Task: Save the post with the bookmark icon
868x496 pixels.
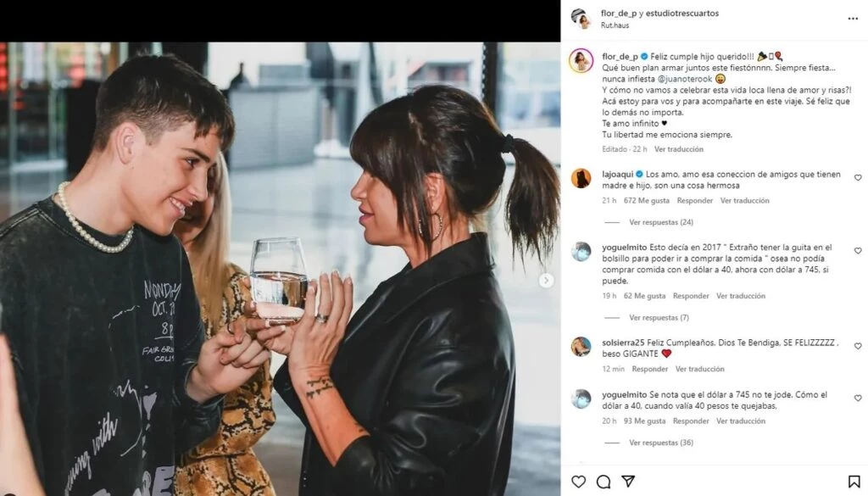Action: pos(851,482)
